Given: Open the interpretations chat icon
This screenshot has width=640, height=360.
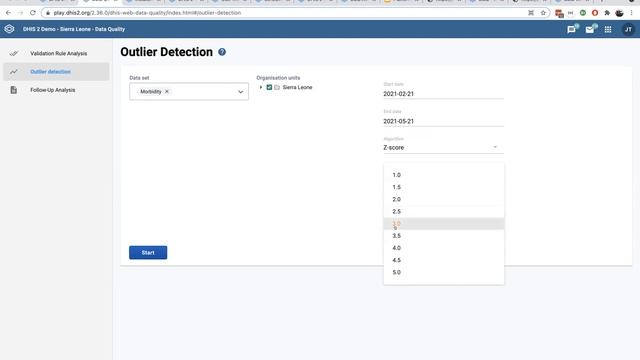Looking at the screenshot, I should coord(571,29).
